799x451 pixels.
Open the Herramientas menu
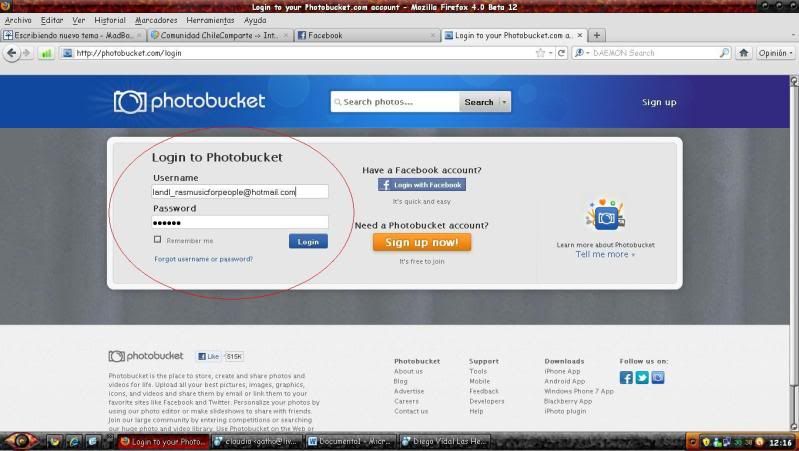click(210, 20)
